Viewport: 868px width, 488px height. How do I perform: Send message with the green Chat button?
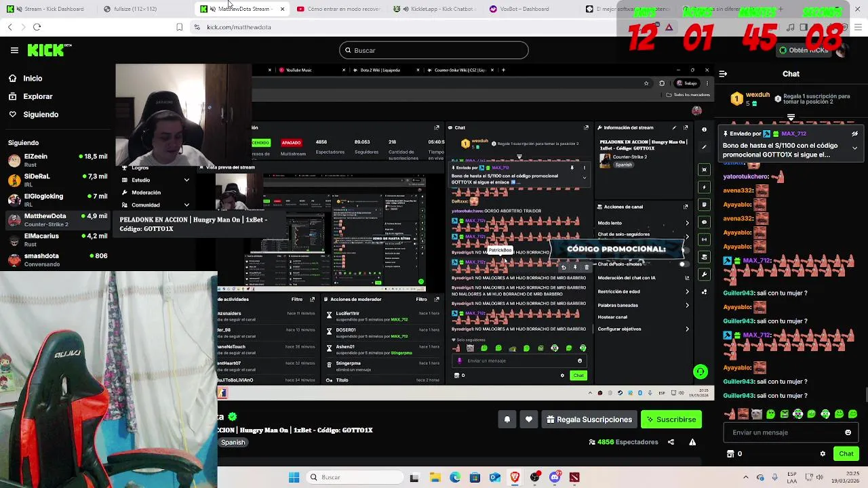[846, 454]
